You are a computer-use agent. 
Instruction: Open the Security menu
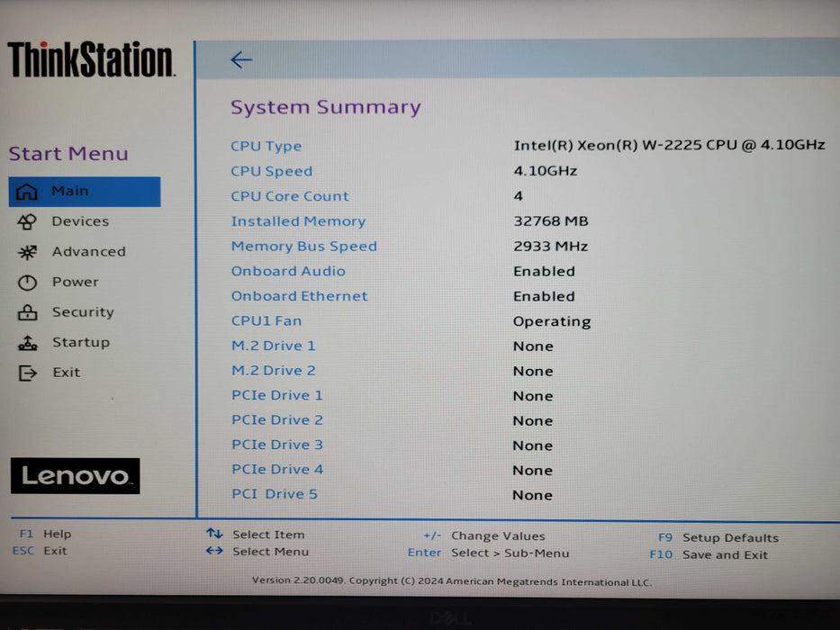pyautogui.click(x=83, y=311)
